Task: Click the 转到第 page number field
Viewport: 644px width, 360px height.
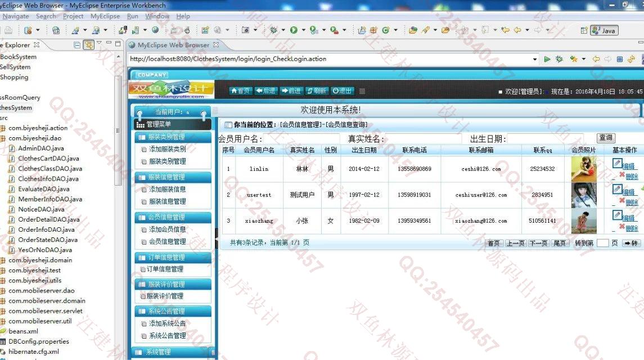Action: click(602, 244)
